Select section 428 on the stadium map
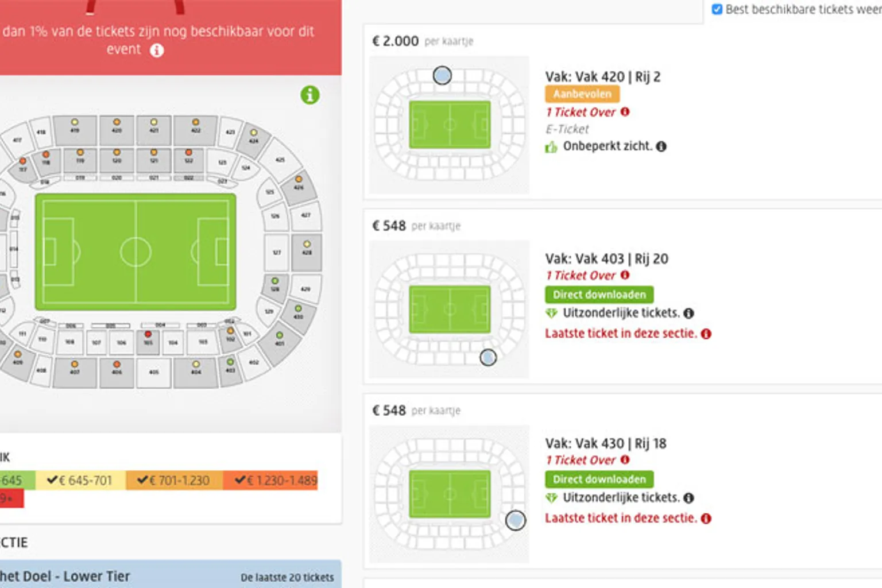The width and height of the screenshot is (882, 588). [x=307, y=253]
